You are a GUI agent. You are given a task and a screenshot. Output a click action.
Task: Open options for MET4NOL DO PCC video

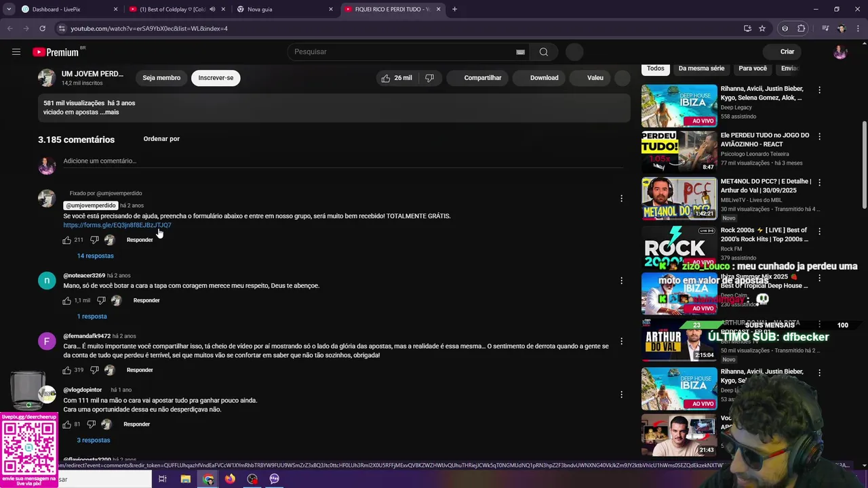coord(819,182)
